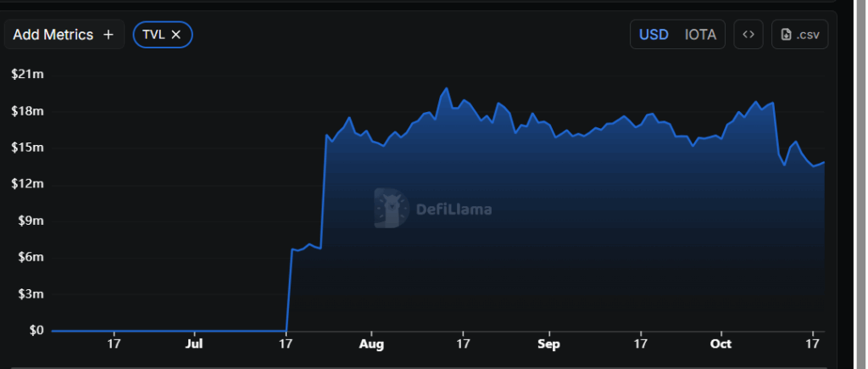Select the Jul marker on the x-axis

[x=194, y=344]
